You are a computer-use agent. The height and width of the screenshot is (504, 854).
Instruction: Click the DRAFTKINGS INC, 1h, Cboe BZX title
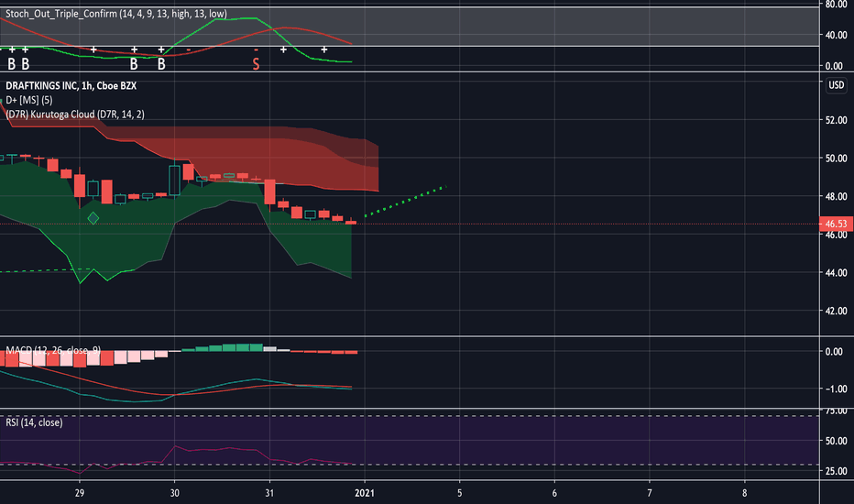pos(71,85)
